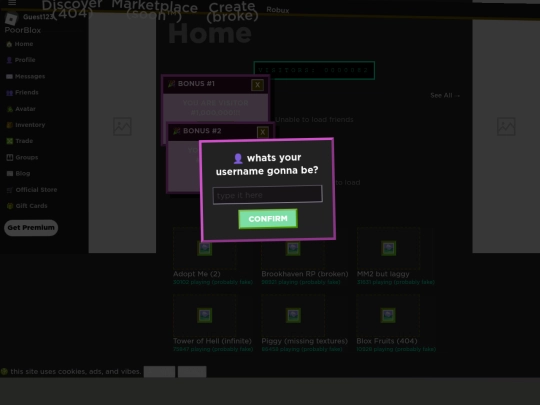Image resolution: width=540 pixels, height=405 pixels.
Task: Open Trade in the sidebar
Action: (x=20, y=141)
